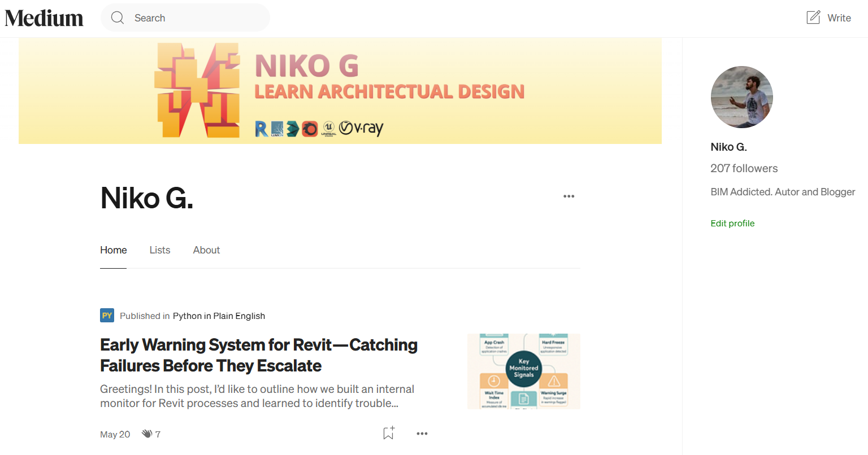Click the large Niko G. heading
Screen dimensions: 868x455
147,198
